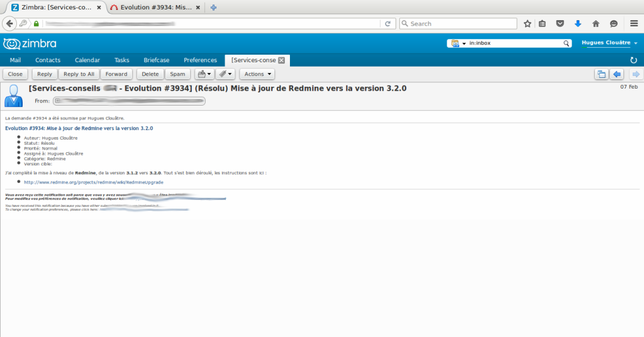Go to browser home icon
The height and width of the screenshot is (337, 644).
[596, 24]
